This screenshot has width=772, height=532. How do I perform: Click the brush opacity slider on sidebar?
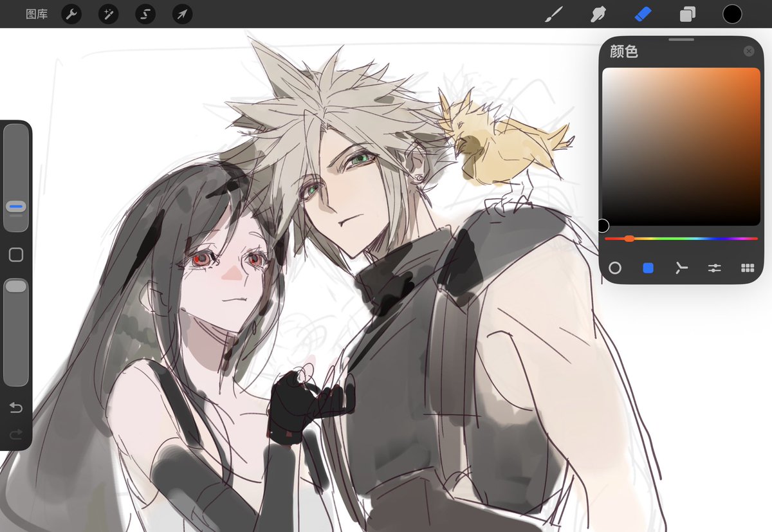point(16,332)
